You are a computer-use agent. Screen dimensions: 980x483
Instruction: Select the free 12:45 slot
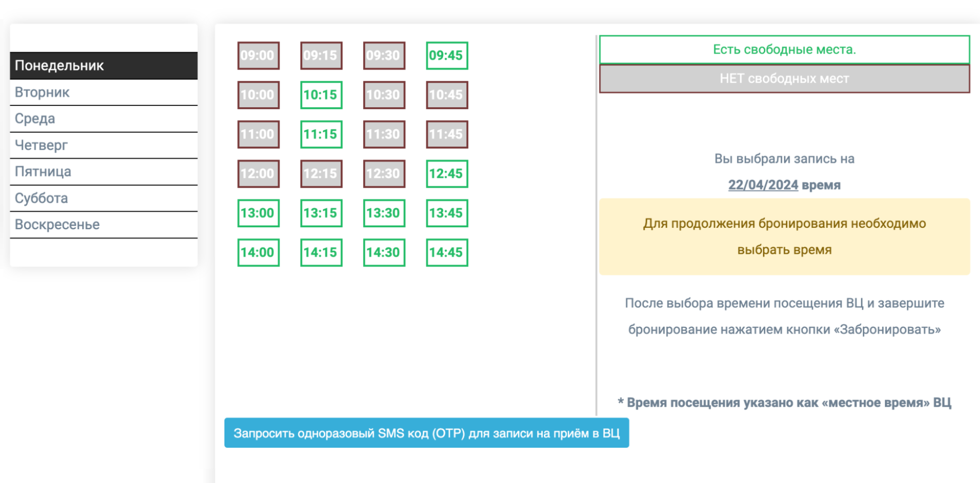(x=447, y=174)
